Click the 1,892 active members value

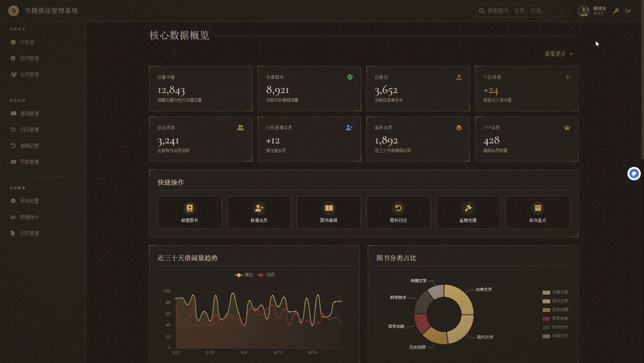386,141
